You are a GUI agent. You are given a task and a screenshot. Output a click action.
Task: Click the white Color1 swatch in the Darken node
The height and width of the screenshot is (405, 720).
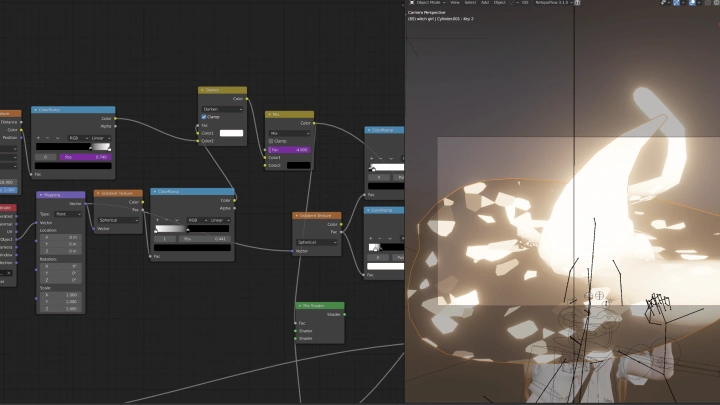click(231, 133)
